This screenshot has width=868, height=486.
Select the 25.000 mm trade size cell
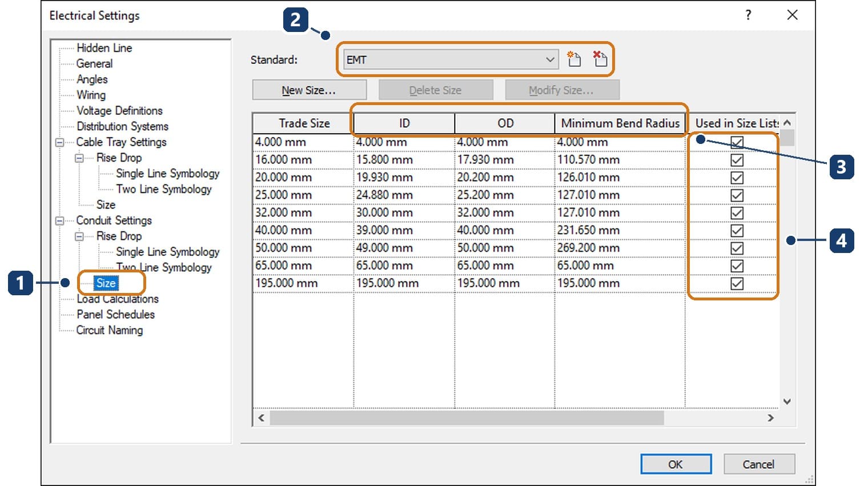point(303,195)
